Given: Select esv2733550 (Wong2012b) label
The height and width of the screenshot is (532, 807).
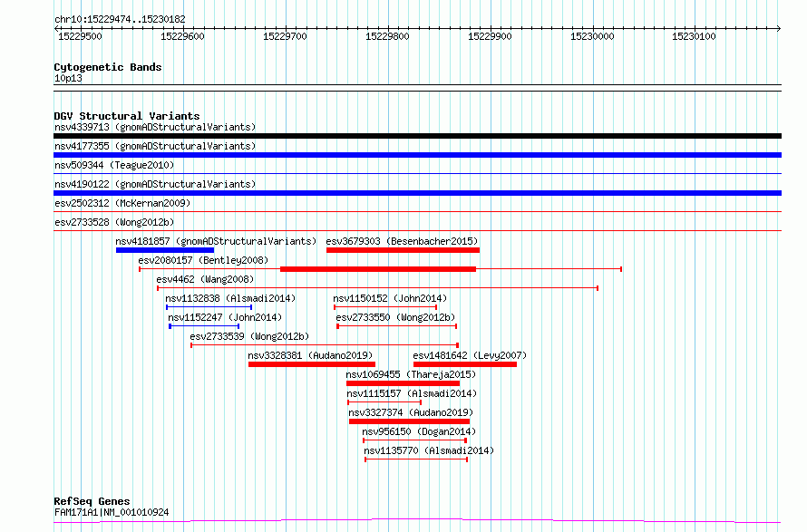Looking at the screenshot, I should coord(395,317).
